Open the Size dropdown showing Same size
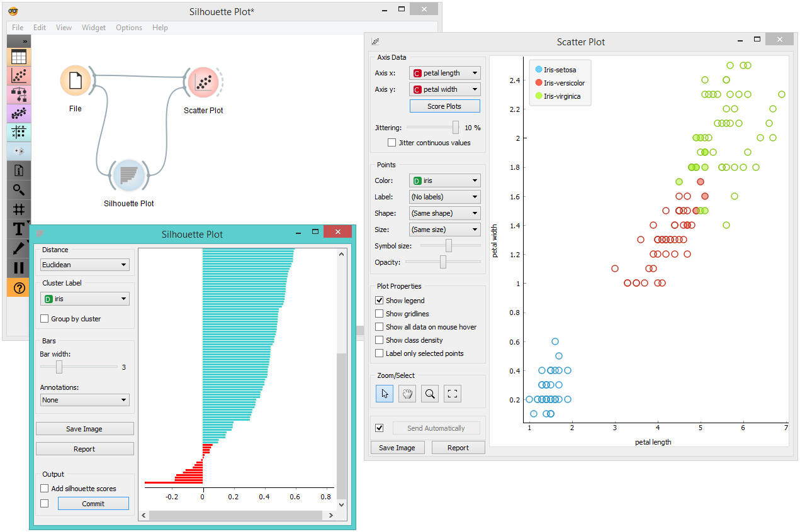 point(444,230)
